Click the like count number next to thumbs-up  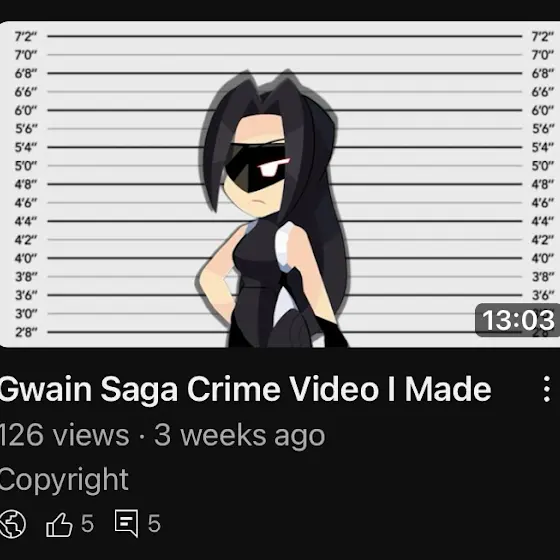[x=88, y=524]
